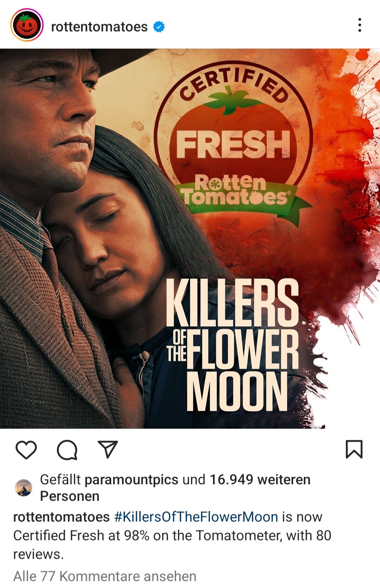Save the post with the bookmark icon

(354, 449)
